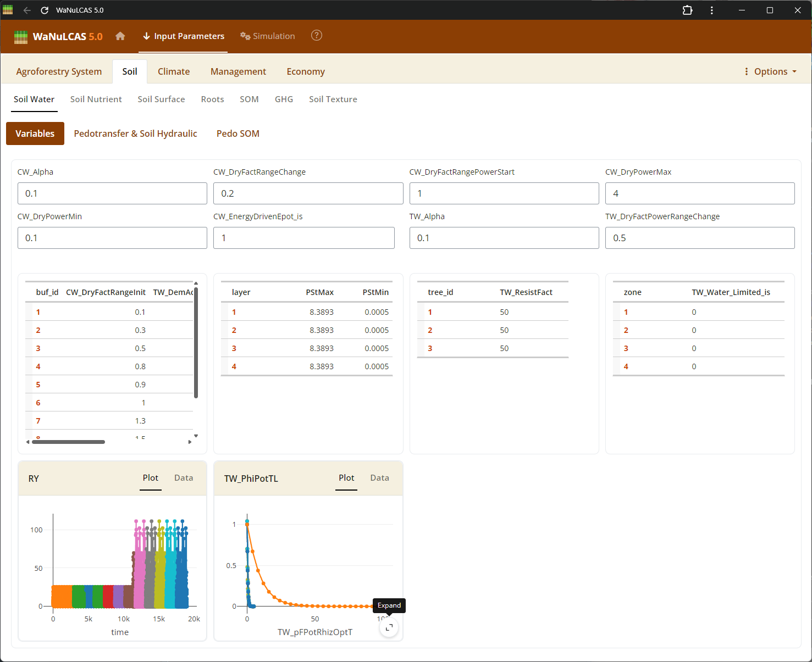Switch the RY panel to Data view

click(x=183, y=477)
